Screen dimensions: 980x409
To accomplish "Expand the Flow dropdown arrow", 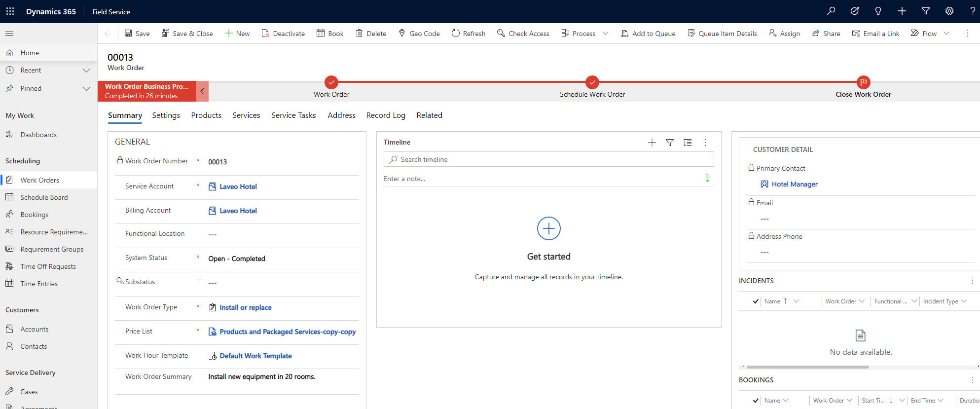I will pyautogui.click(x=946, y=34).
